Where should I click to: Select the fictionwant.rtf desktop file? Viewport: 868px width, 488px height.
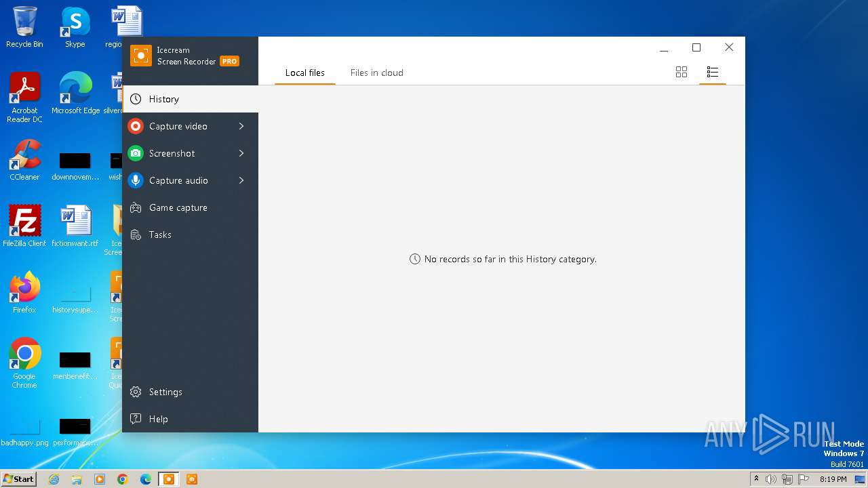[x=75, y=226]
